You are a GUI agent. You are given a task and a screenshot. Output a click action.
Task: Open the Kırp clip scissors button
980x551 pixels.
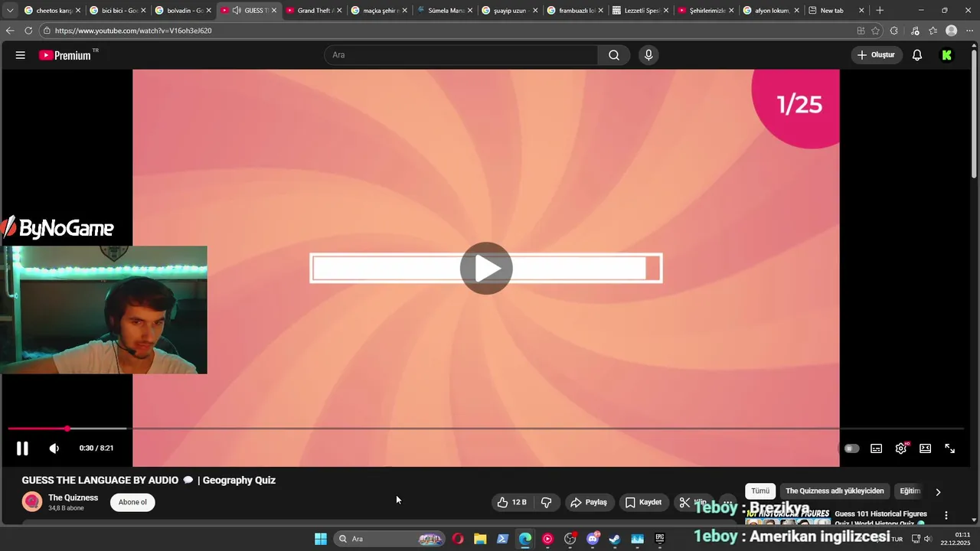click(693, 502)
